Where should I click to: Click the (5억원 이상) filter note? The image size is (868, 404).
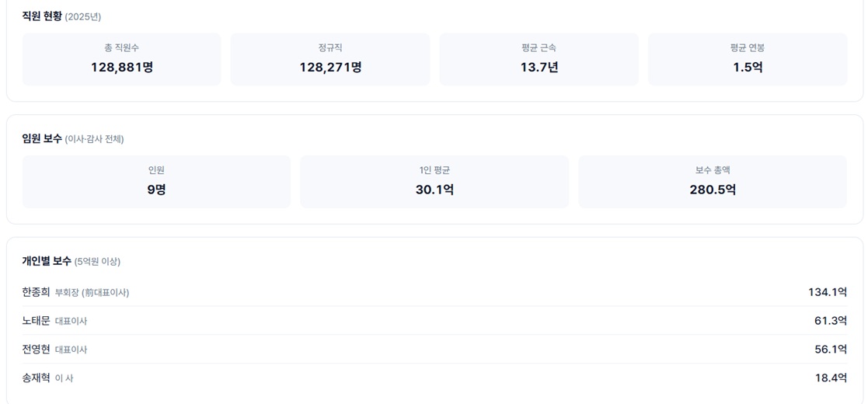click(x=97, y=262)
